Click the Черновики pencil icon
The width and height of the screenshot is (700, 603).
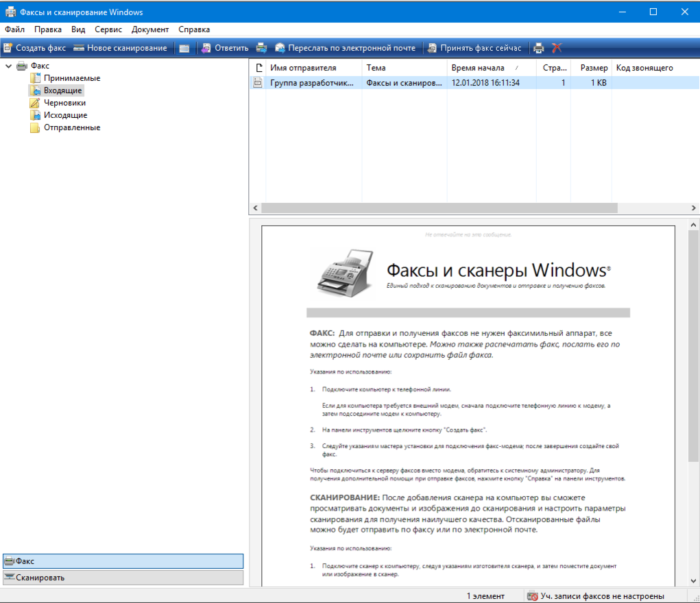(x=35, y=103)
